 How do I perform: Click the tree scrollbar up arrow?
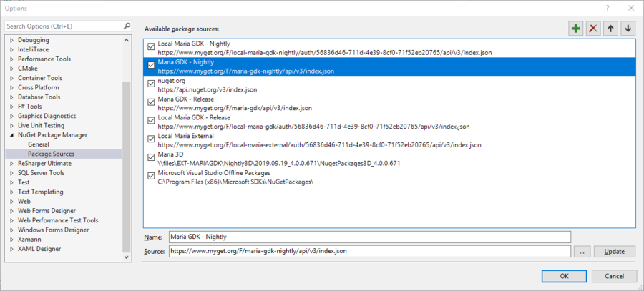[127, 40]
